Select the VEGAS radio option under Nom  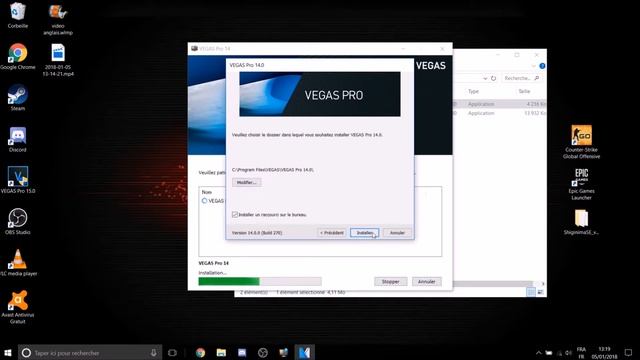(204, 201)
